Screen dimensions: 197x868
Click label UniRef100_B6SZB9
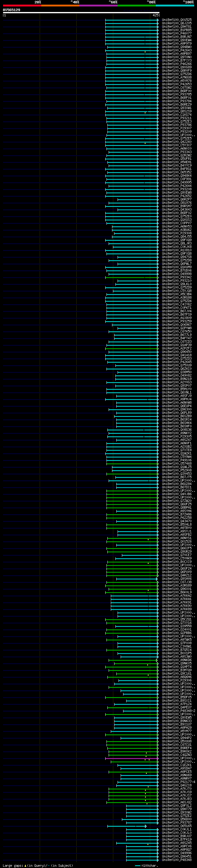pos(177,416)
